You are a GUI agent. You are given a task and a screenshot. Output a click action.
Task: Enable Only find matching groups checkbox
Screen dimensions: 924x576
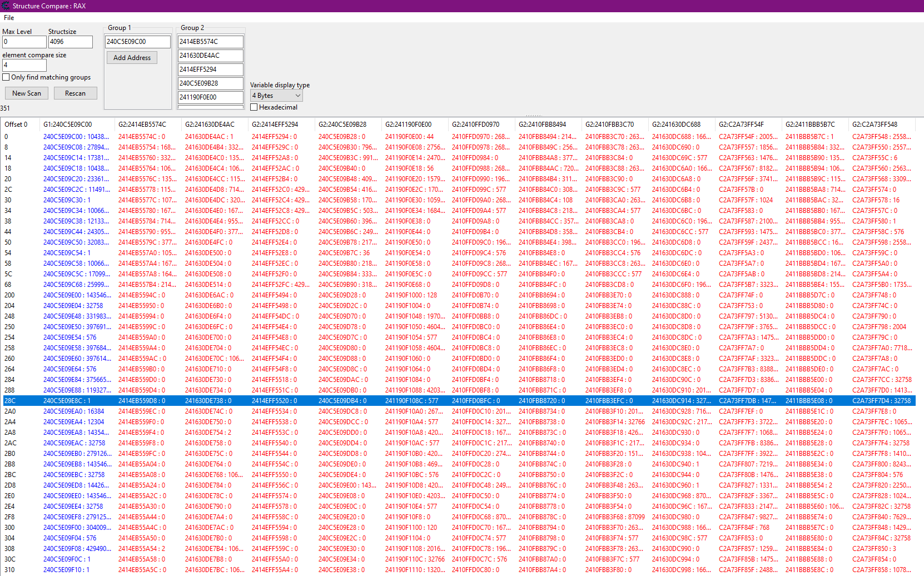[x=6, y=77]
